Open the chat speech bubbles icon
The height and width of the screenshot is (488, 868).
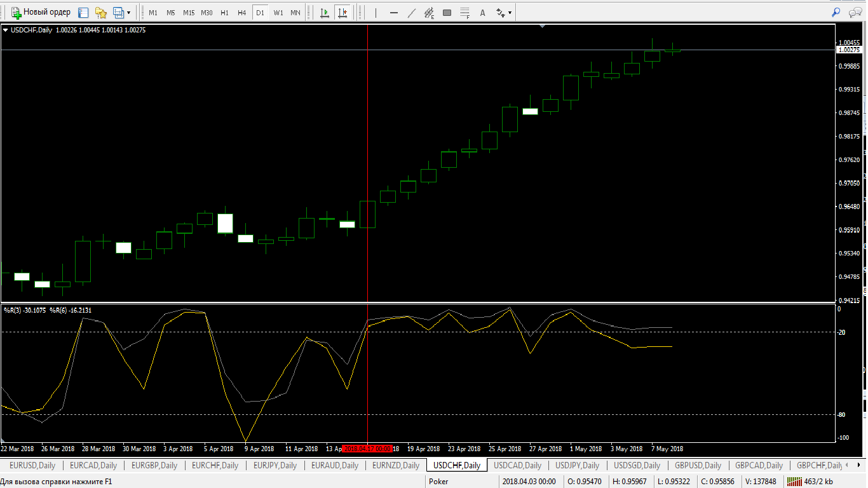[x=855, y=12]
